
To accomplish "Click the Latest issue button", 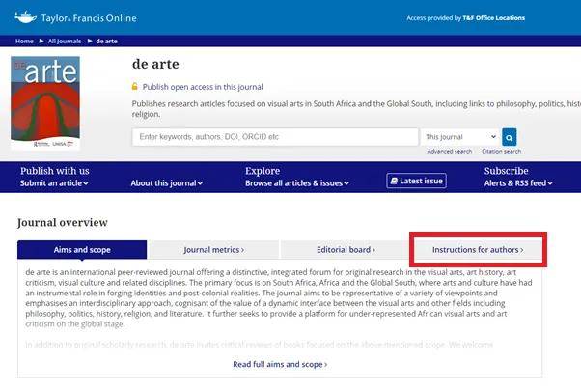I will coord(417,181).
